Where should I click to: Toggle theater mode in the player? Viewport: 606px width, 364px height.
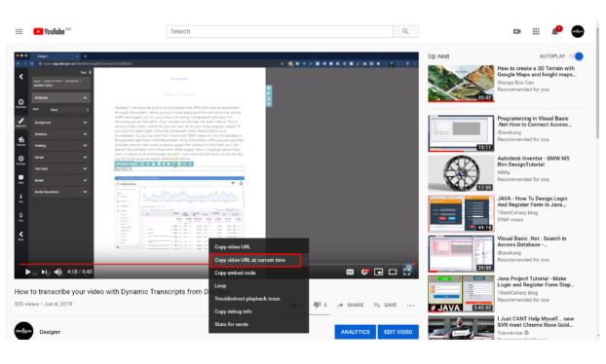point(393,272)
